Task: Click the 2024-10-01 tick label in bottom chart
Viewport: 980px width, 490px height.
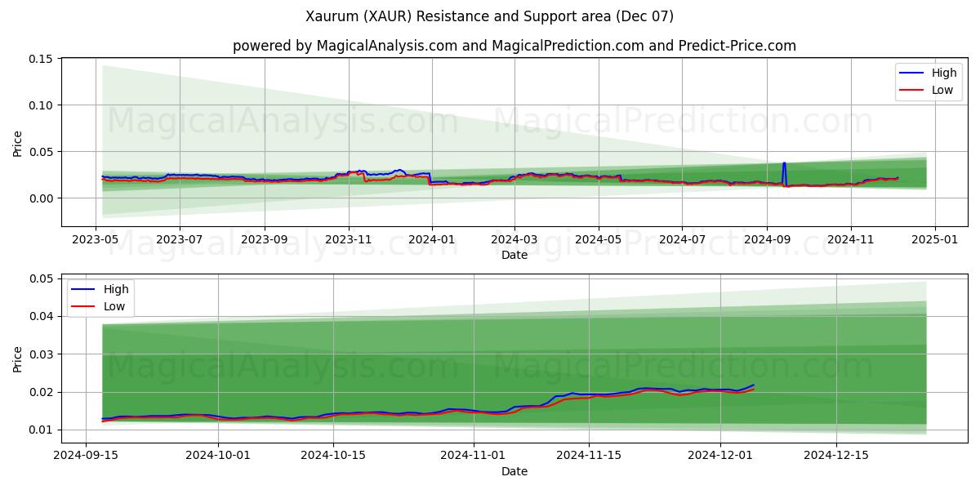Action: (218, 457)
